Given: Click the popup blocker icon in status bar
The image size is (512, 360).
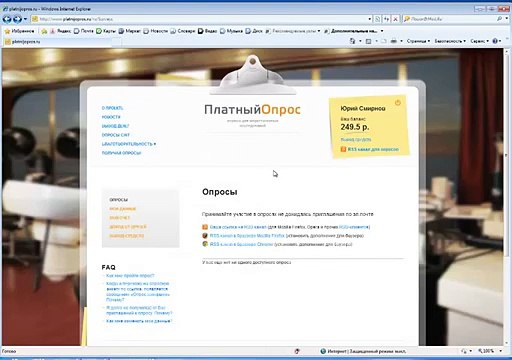Looking at the screenshot, I should click(x=297, y=351).
